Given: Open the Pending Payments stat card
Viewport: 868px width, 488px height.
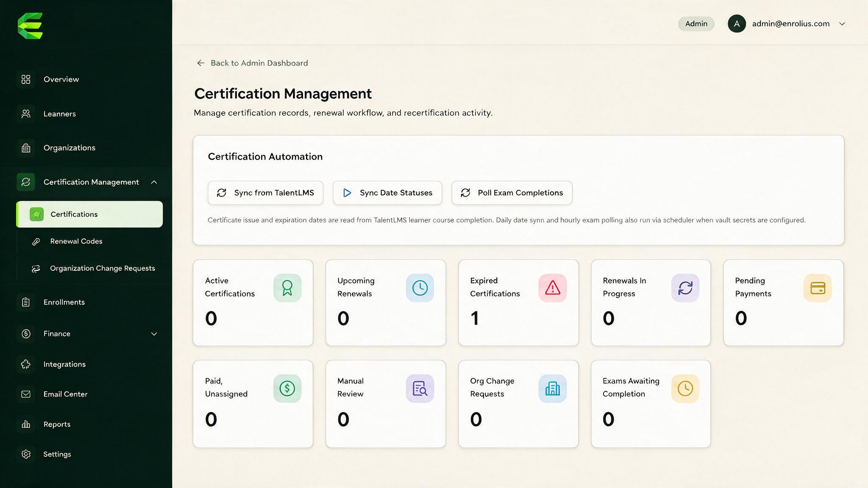Looking at the screenshot, I should pyautogui.click(x=784, y=303).
